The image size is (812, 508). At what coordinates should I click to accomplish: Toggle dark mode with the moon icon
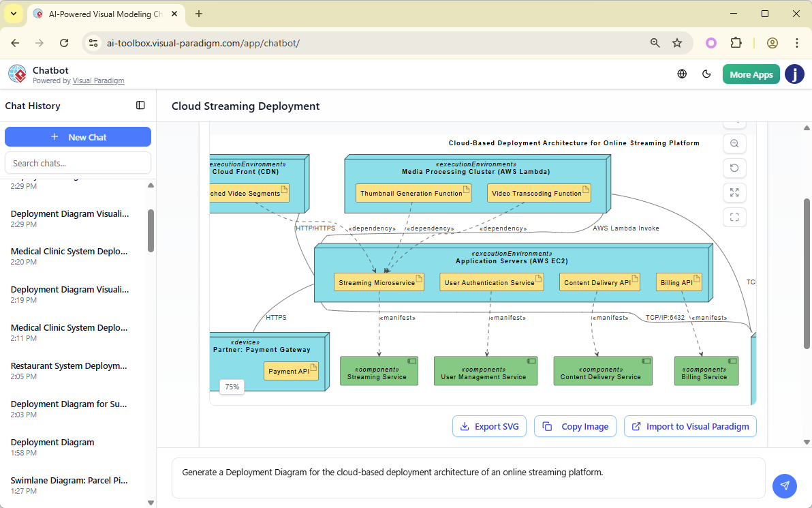pos(706,74)
